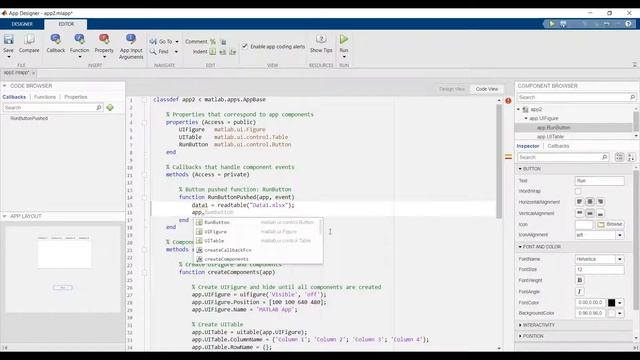Collapse the FONT AND COLOR section

pyautogui.click(x=520, y=247)
